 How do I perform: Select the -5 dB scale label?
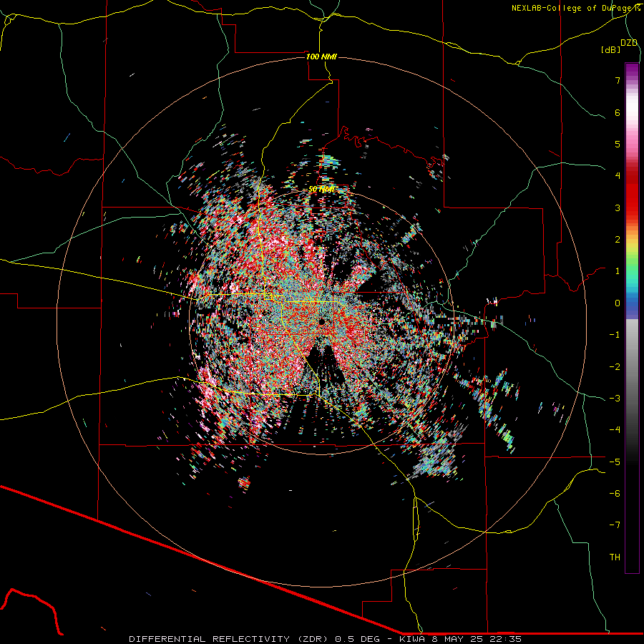(x=615, y=462)
